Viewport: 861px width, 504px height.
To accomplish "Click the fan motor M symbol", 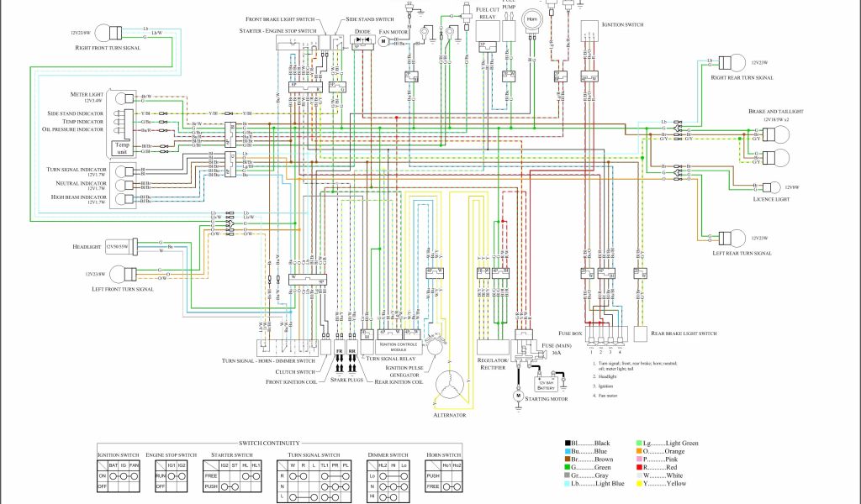I will [x=383, y=41].
